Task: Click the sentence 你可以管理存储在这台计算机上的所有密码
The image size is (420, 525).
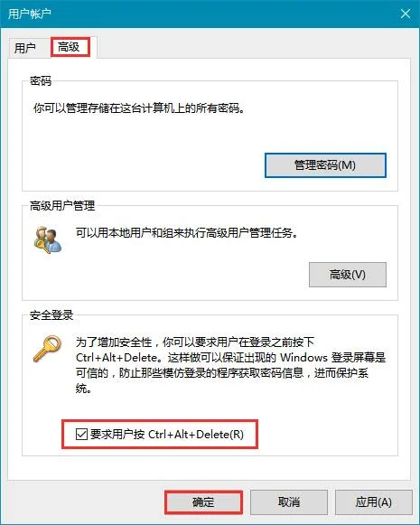Action: tap(138, 108)
